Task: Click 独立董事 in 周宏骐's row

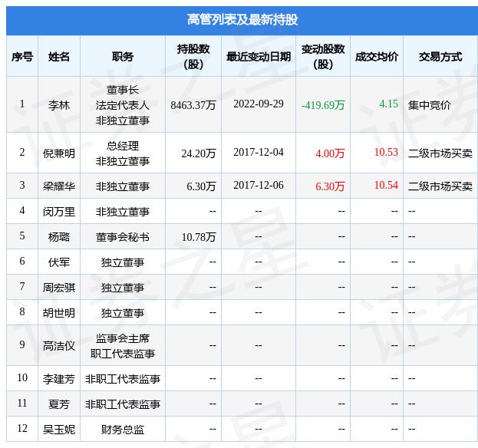Action: [x=123, y=288]
